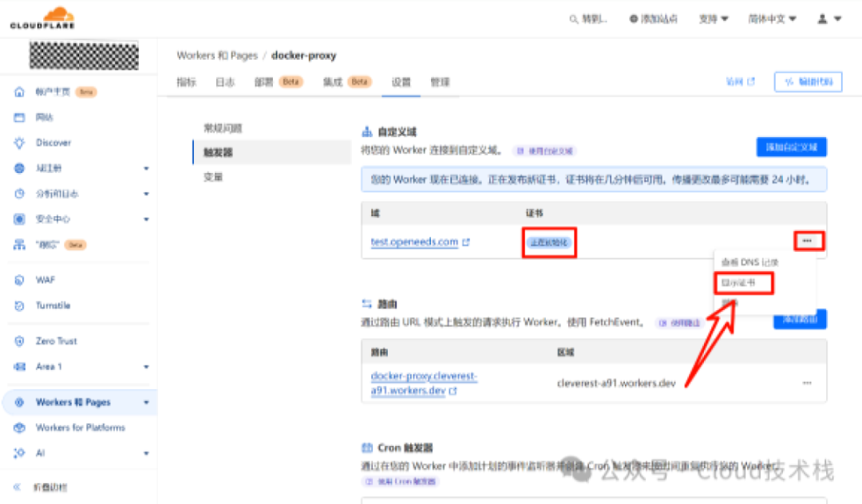Open the Zero Trust sidebar icon
The width and height of the screenshot is (862, 504).
pos(19,341)
